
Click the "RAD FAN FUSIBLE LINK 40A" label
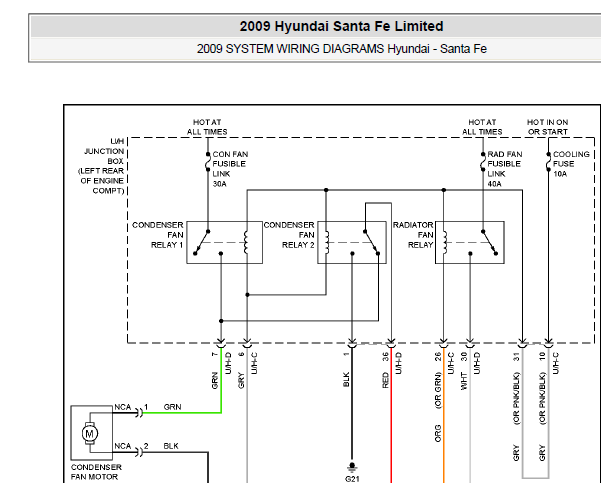pos(505,169)
